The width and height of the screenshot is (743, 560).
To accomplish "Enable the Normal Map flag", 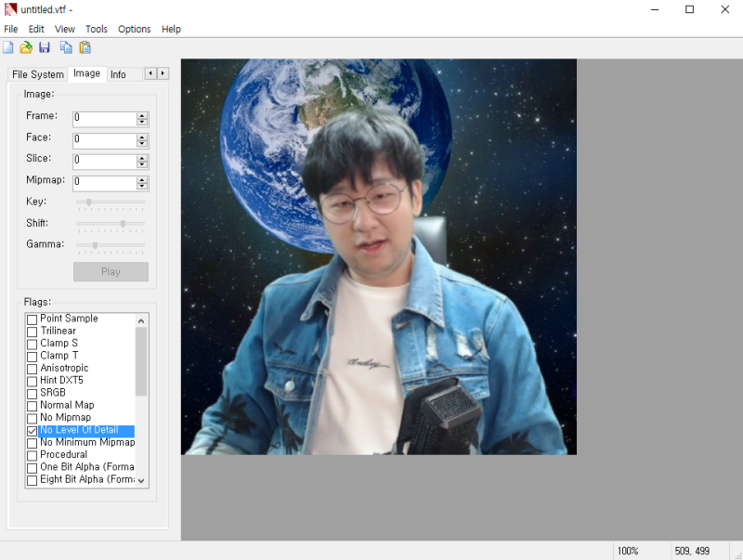I will (x=32, y=406).
